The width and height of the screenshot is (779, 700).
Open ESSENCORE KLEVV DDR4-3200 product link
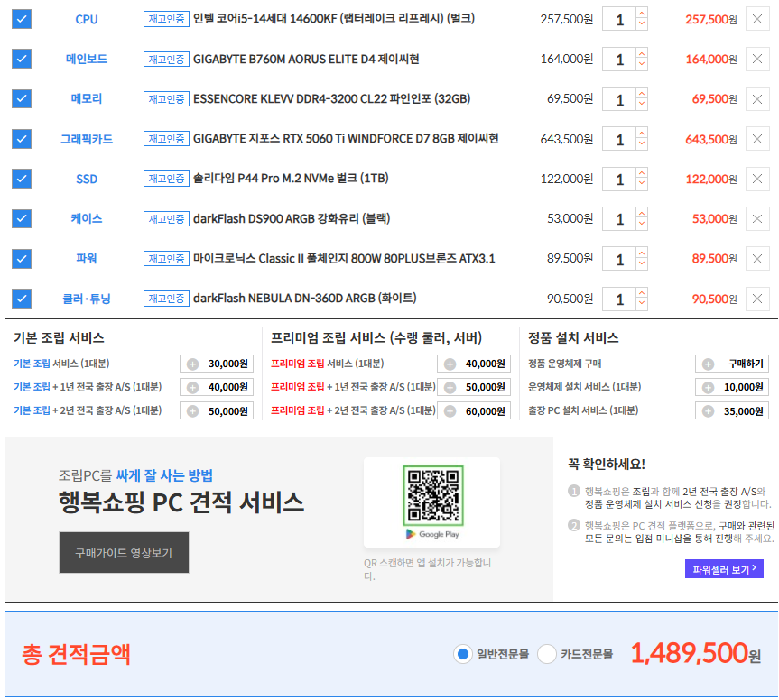tap(332, 99)
